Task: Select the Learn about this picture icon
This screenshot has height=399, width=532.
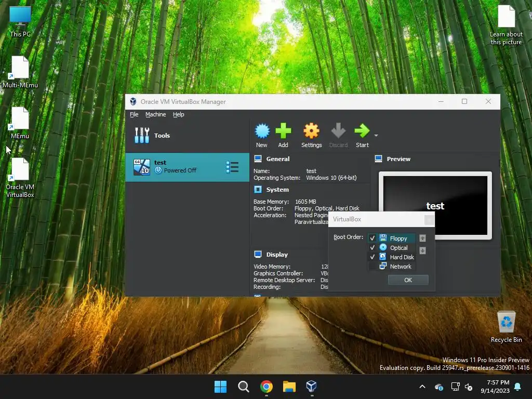Action: coord(506,24)
